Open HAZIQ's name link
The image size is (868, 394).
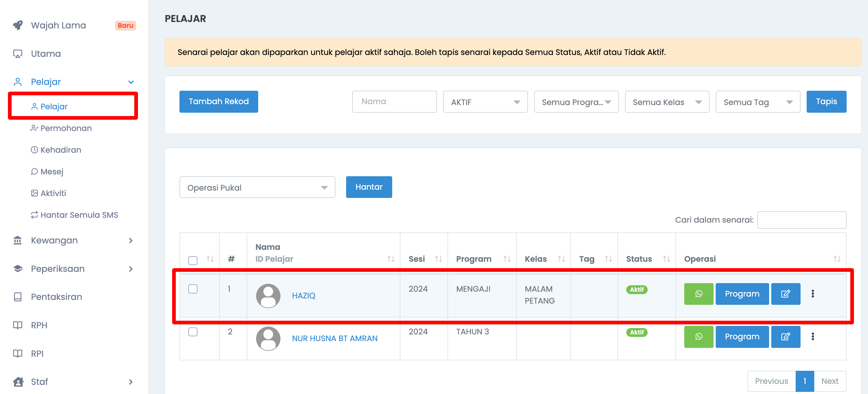tap(304, 296)
